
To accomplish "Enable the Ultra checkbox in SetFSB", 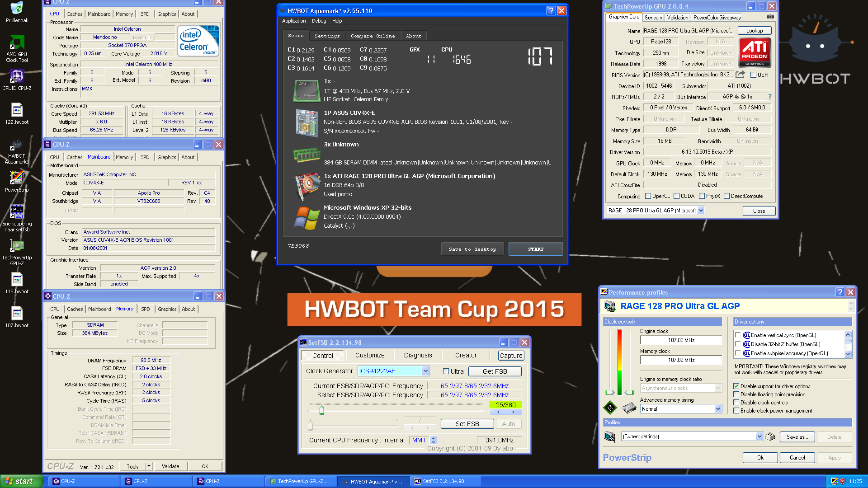I will pyautogui.click(x=446, y=371).
